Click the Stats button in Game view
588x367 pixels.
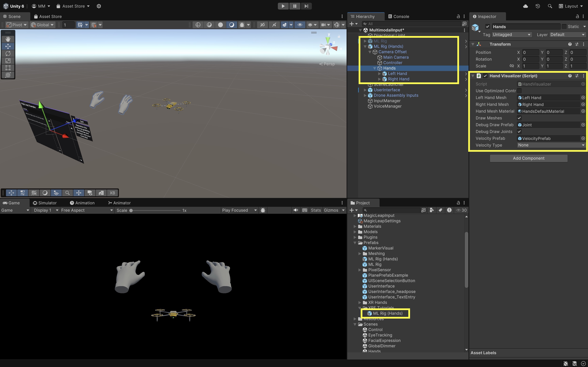click(316, 210)
